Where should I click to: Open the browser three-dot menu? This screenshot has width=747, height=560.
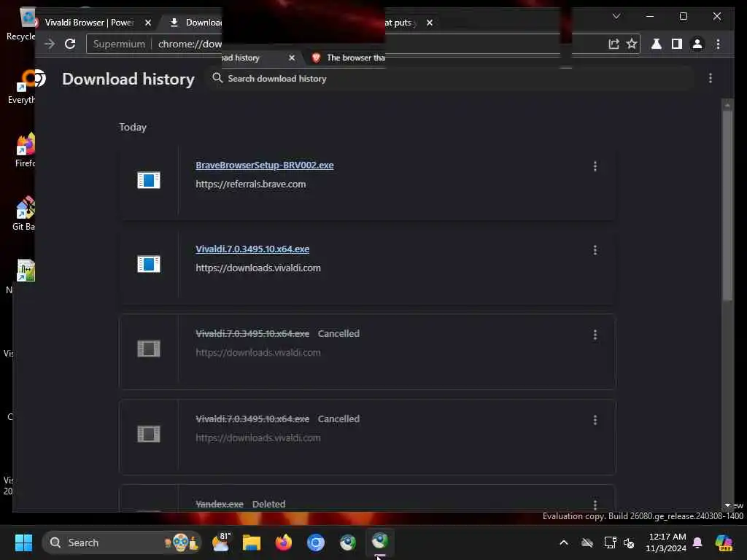[718, 44]
